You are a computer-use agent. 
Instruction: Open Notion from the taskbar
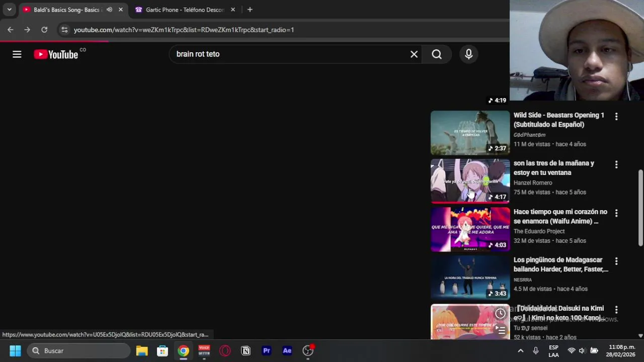pyautogui.click(x=246, y=350)
